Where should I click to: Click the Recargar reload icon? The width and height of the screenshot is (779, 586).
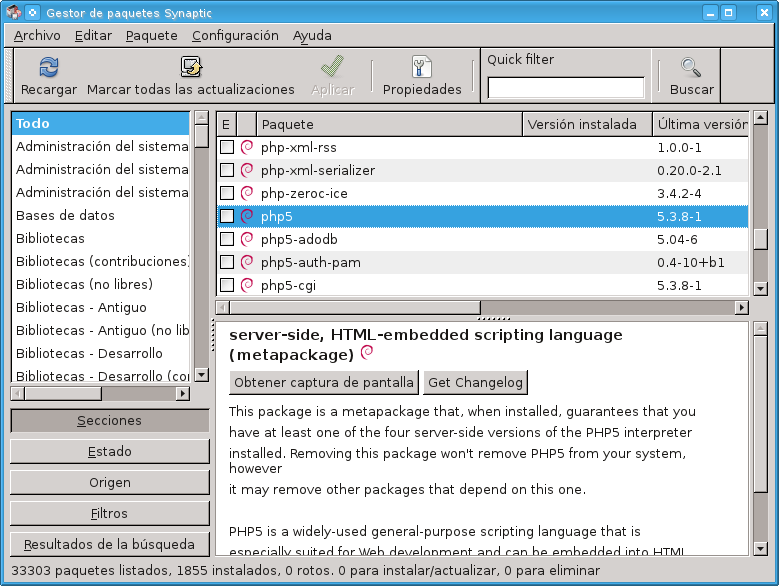tap(49, 68)
